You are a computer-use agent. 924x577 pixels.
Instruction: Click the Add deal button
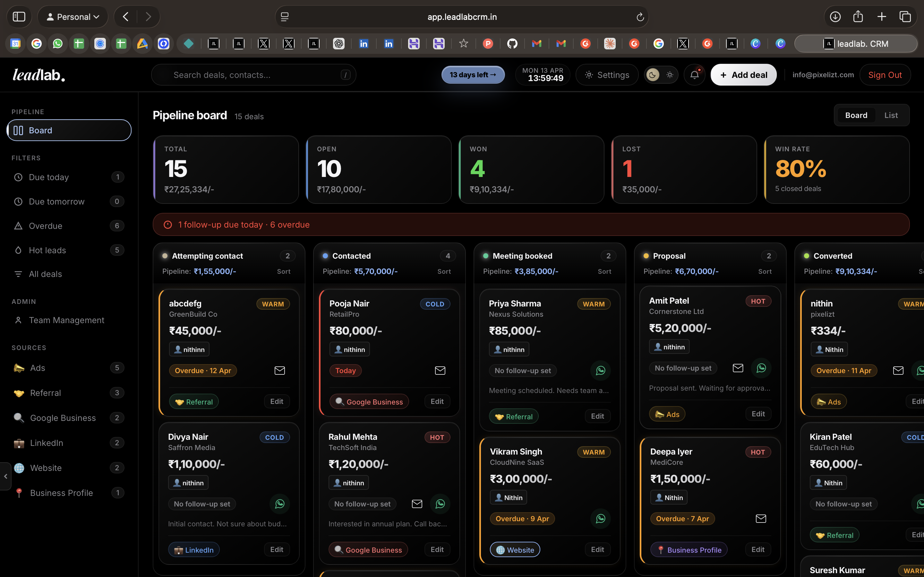(x=743, y=75)
